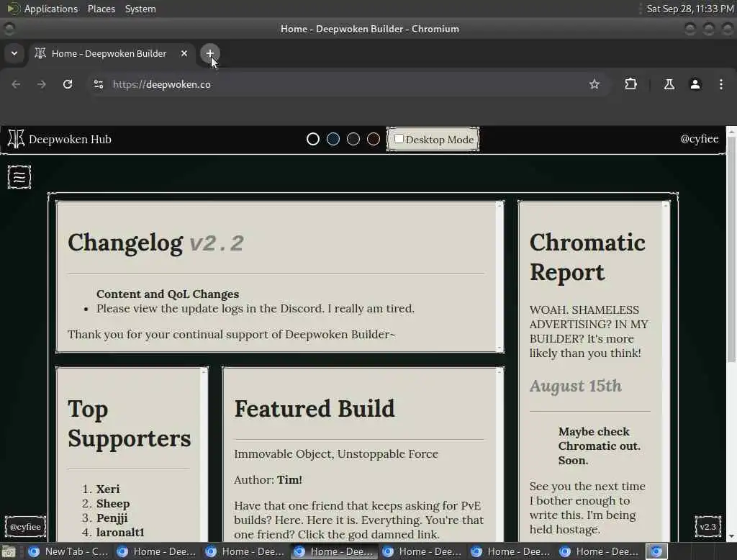The width and height of the screenshot is (737, 560).
Task: Open the hamburger sidebar menu
Action: (19, 177)
